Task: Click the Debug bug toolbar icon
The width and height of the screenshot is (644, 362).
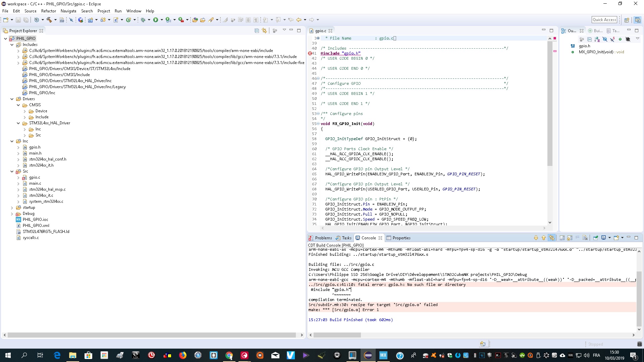Action: pos(143,20)
